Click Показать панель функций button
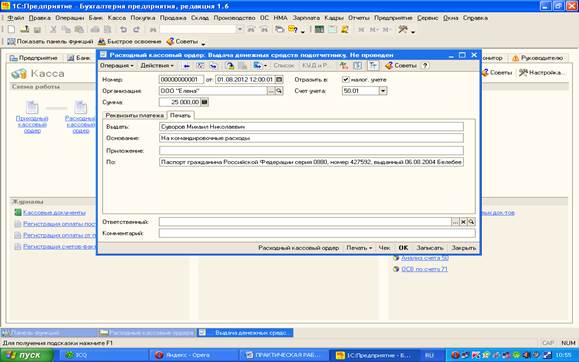This screenshot has height=362, width=579. click(x=50, y=42)
